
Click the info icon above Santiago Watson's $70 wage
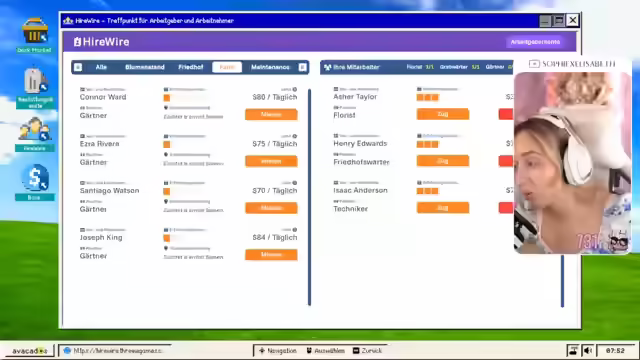(295, 183)
